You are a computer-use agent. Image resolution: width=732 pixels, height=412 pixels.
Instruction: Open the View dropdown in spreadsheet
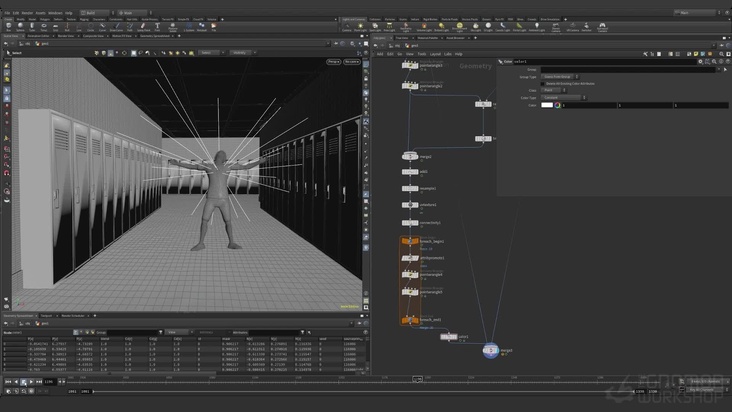[178, 332]
